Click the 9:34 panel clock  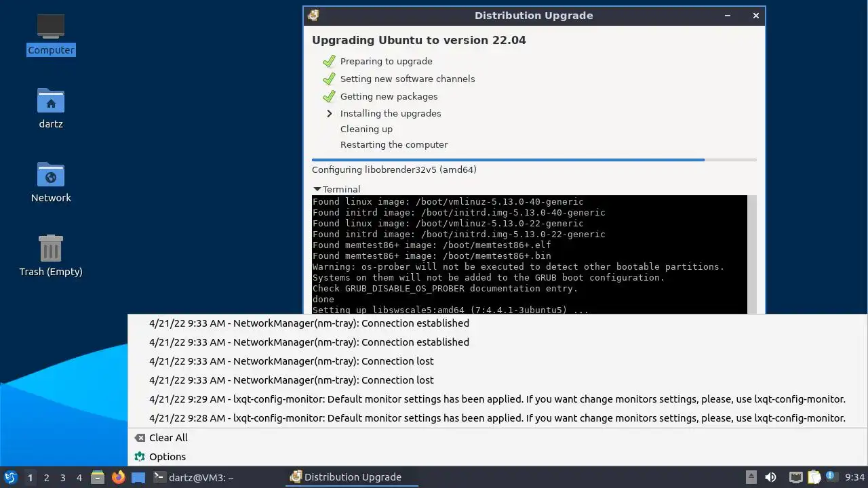click(x=854, y=477)
